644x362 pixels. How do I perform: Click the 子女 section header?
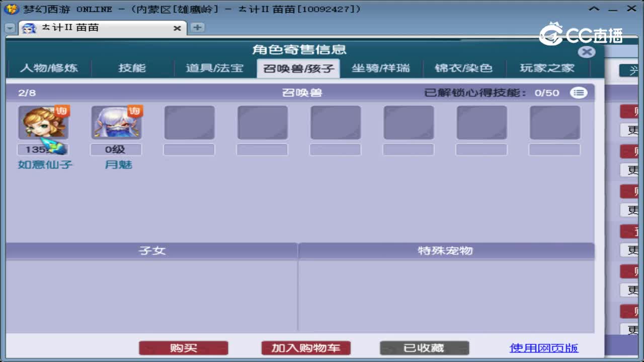click(x=152, y=250)
